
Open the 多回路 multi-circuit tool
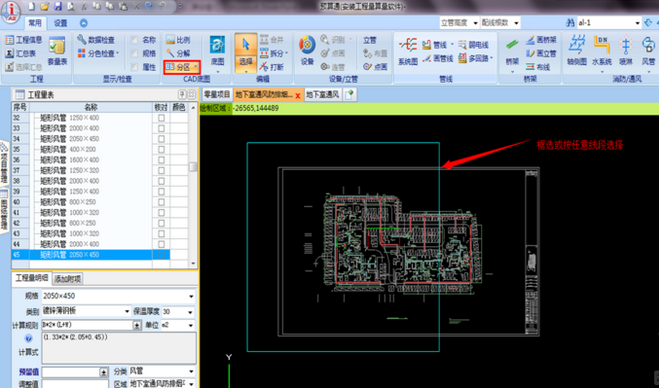point(475,58)
